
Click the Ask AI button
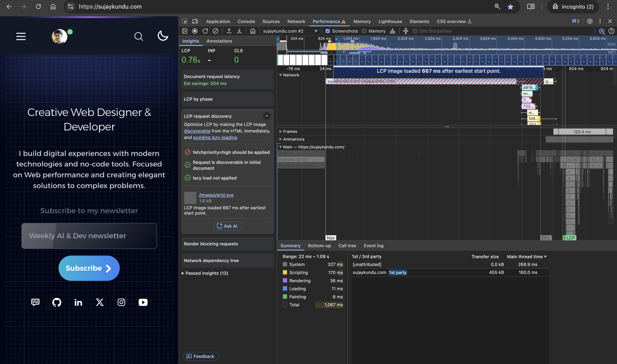(227, 226)
